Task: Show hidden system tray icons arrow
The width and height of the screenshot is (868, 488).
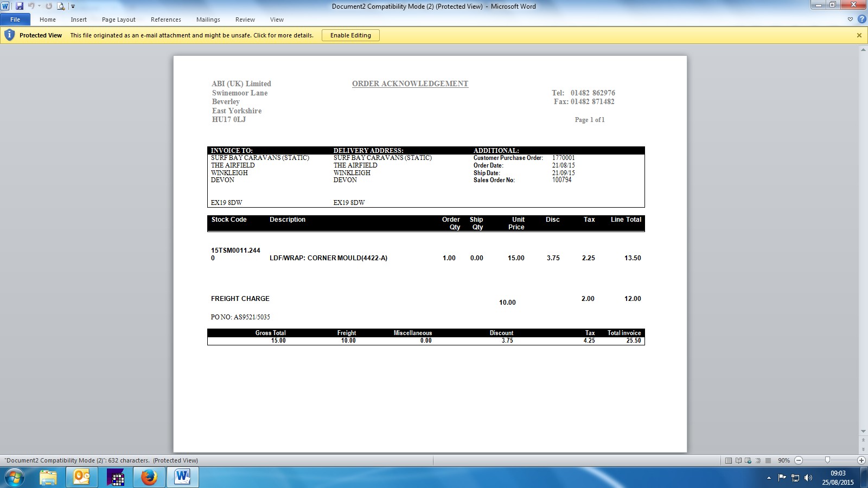Action: pos(769,478)
